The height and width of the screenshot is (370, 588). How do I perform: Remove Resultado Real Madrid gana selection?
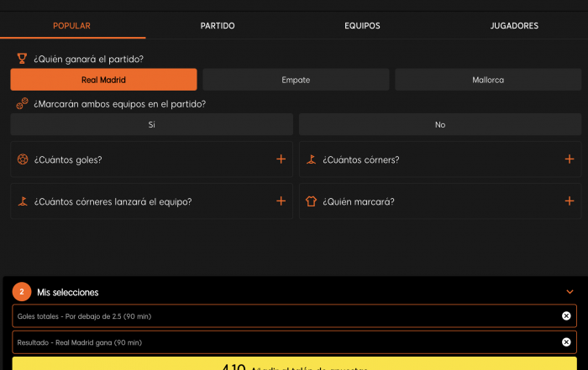(x=566, y=342)
